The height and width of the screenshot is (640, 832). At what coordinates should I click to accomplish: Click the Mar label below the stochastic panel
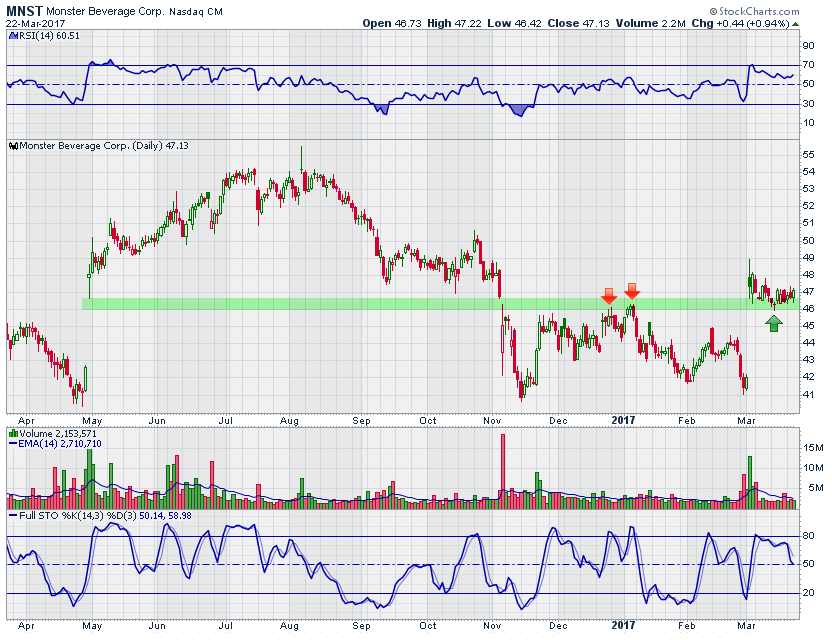[747, 626]
